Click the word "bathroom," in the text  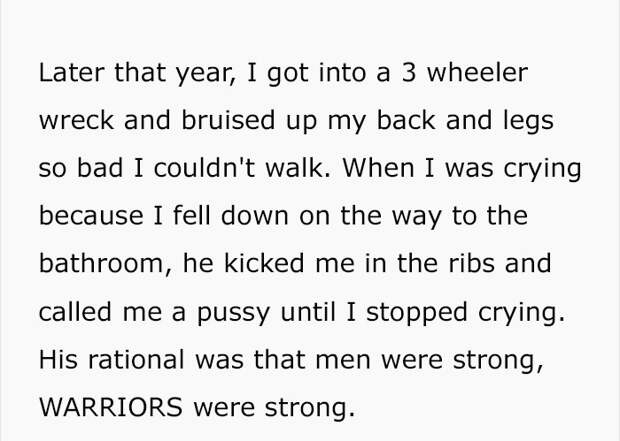tap(106, 263)
